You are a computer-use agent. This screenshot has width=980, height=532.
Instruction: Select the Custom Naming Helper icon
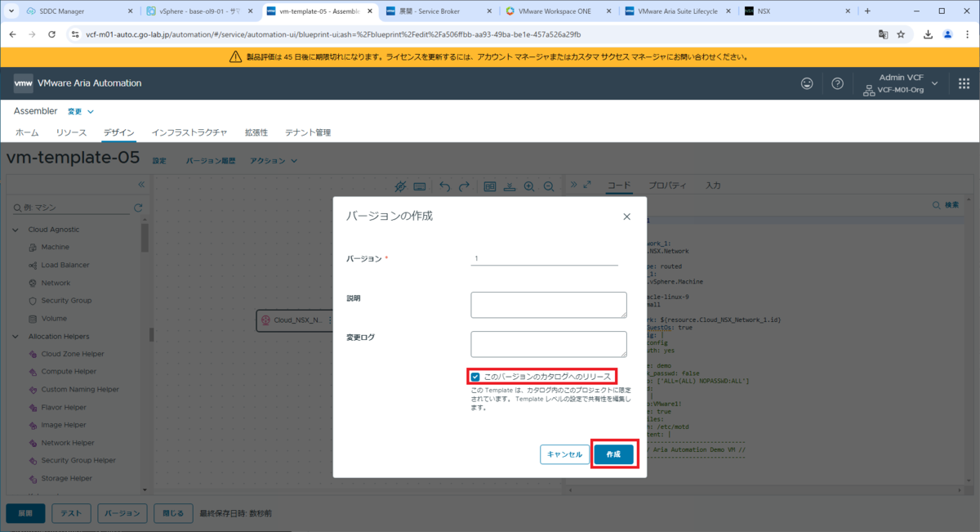tap(33, 389)
